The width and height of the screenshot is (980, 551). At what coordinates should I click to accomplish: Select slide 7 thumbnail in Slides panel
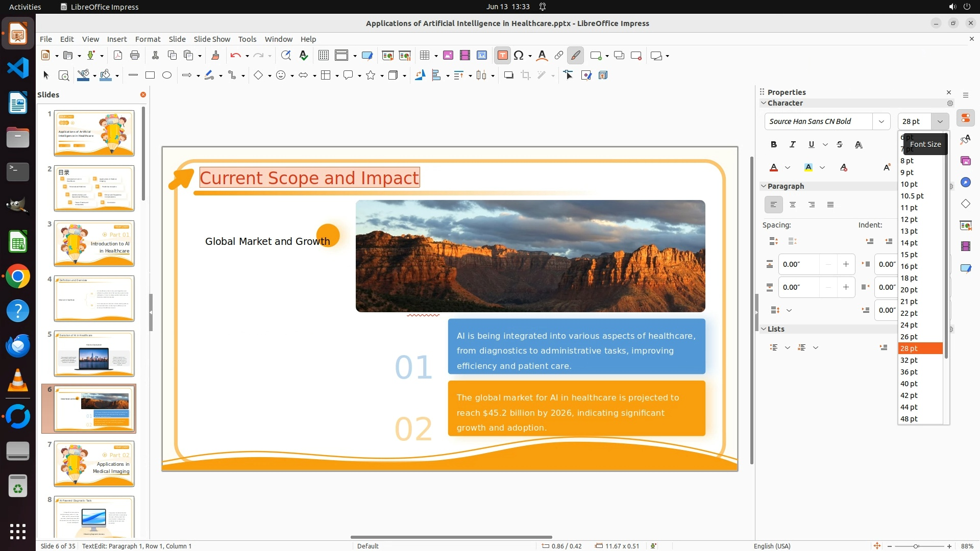point(94,463)
